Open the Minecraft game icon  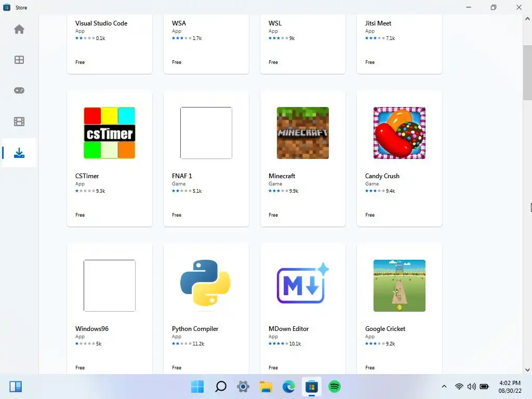[x=303, y=133]
